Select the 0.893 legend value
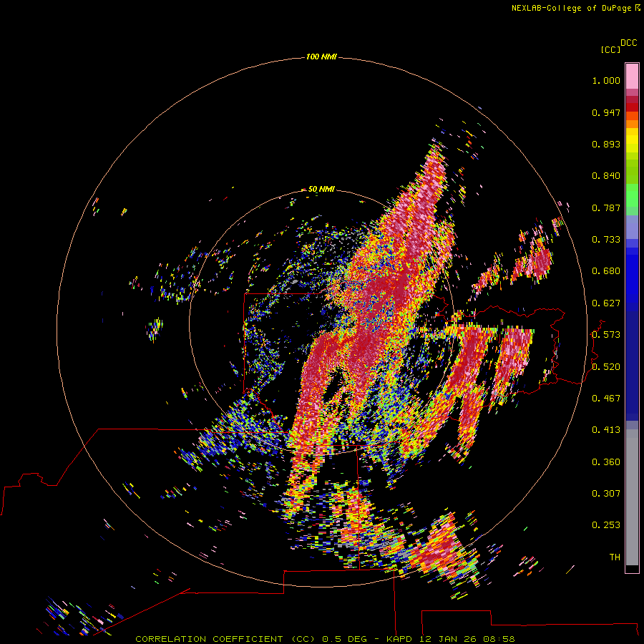Screen dimensions: 644x644 (606, 144)
